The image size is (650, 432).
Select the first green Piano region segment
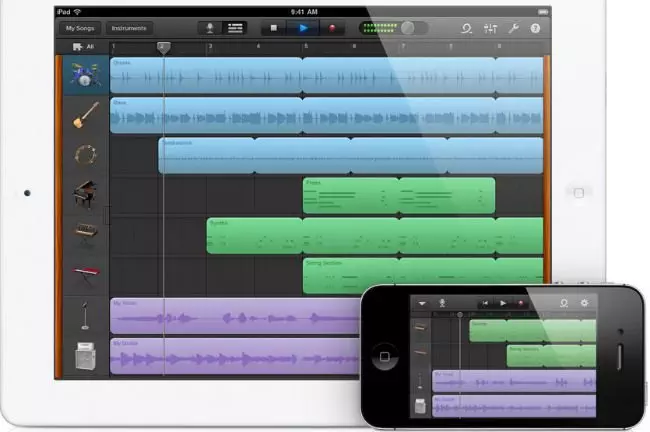[x=350, y=196]
